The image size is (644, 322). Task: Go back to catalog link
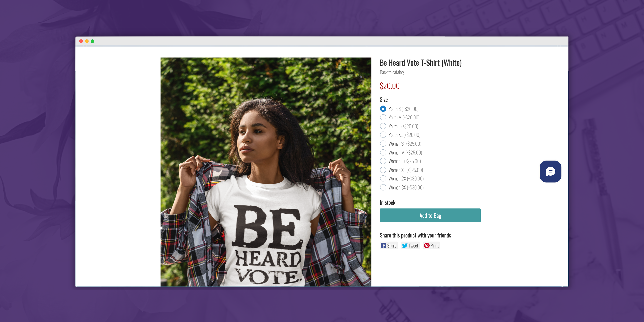391,72
